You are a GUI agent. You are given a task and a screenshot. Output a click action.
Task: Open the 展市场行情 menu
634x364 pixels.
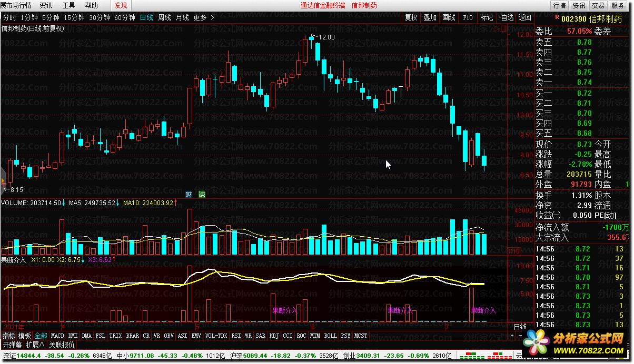coord(16,5)
